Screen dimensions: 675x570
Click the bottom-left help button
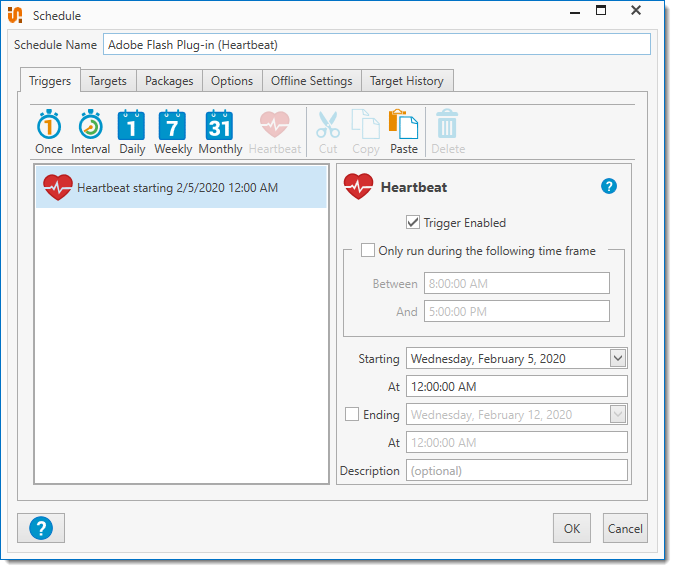41,528
